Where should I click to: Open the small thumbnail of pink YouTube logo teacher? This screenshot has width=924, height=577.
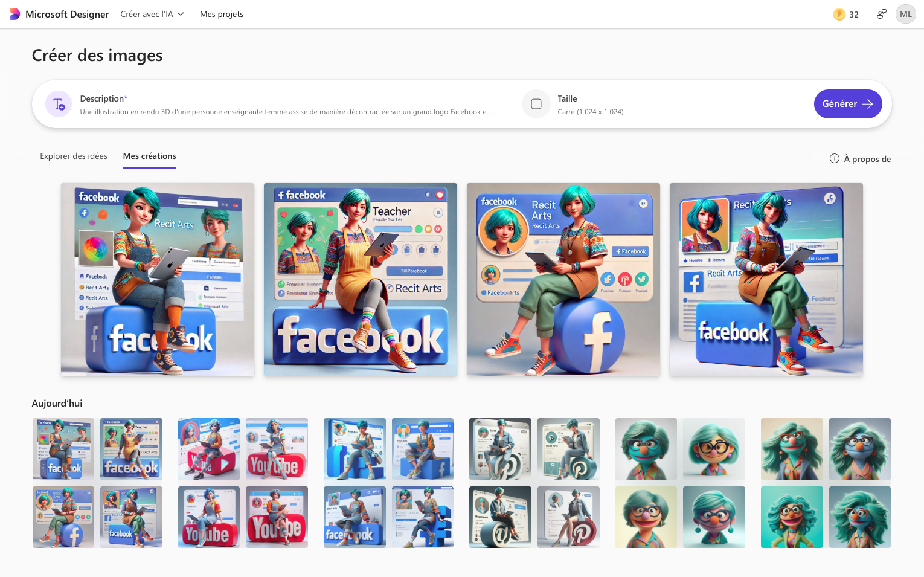209,449
